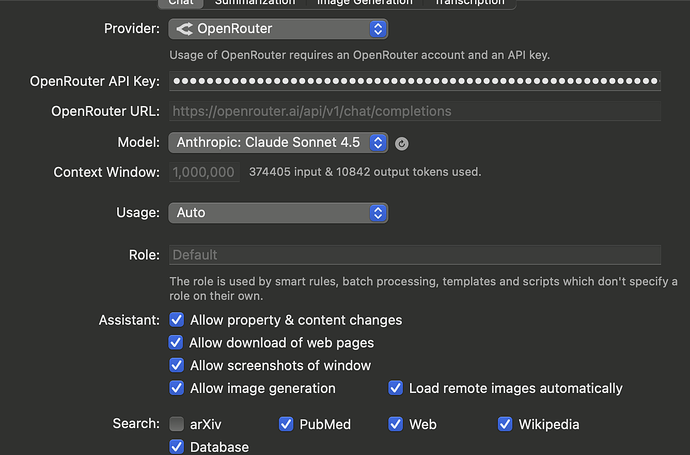Viewport: 690px width, 455px height.
Task: Click the Context Window value field
Action: (x=205, y=172)
